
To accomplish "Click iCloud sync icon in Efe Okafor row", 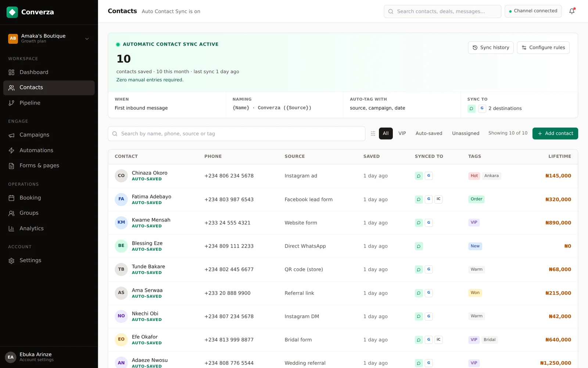I will point(438,340).
